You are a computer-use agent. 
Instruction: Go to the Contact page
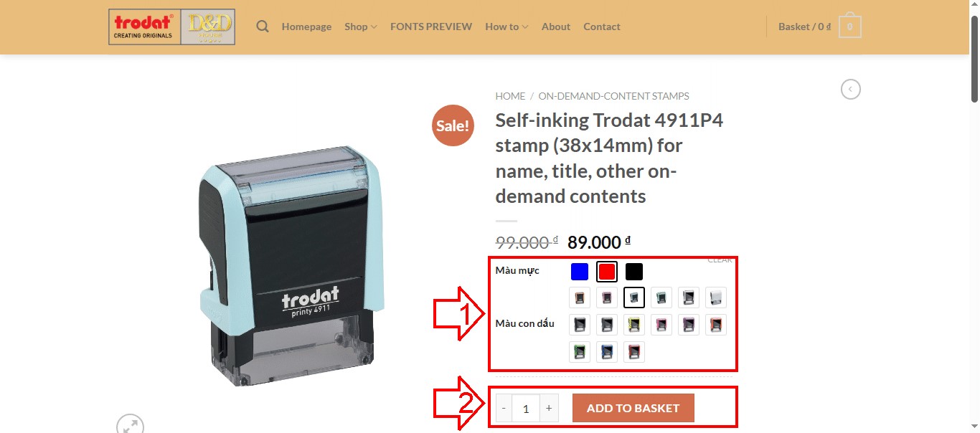coord(602,27)
